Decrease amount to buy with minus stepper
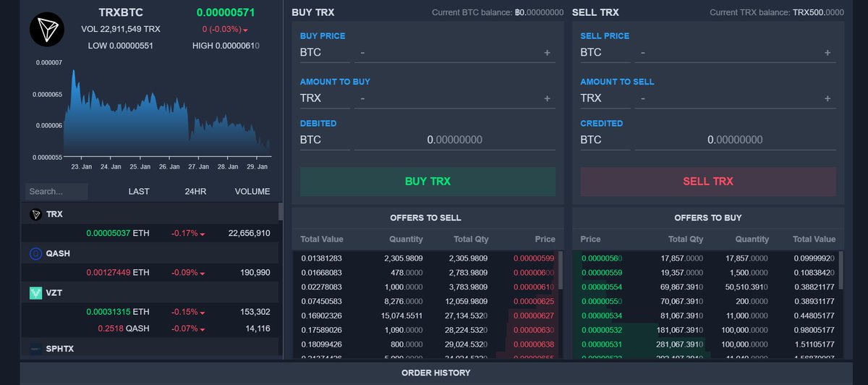Viewport: 868px width, 385px height. (x=362, y=98)
